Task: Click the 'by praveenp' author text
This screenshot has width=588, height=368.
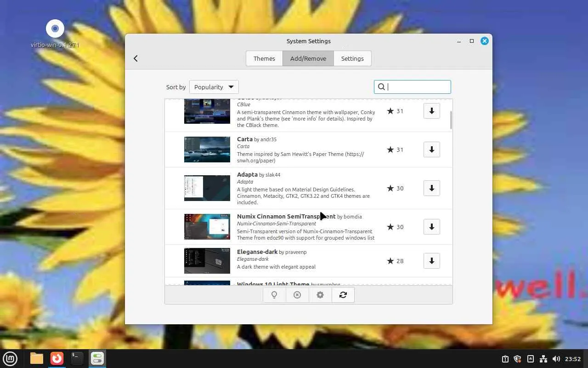Action: (x=293, y=252)
